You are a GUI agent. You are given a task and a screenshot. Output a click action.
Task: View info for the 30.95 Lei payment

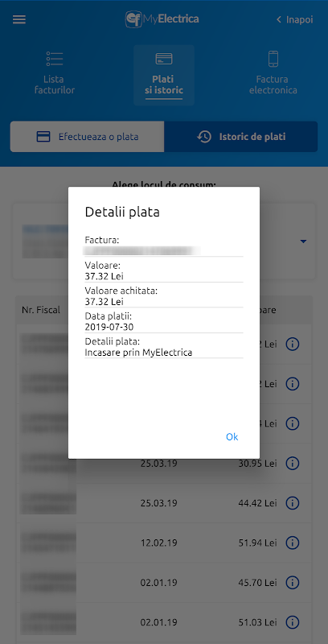pos(293,464)
